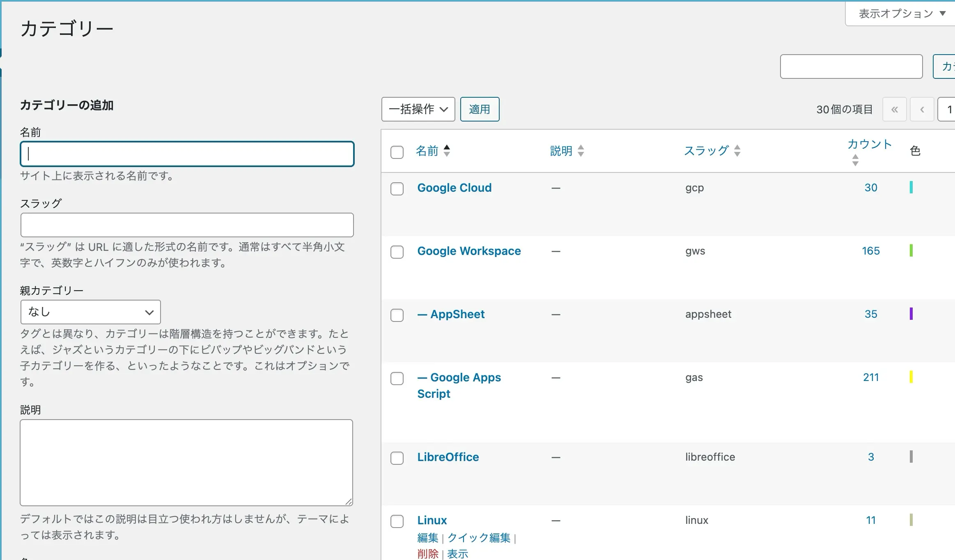Open the Google Workspace category link

pos(469,251)
